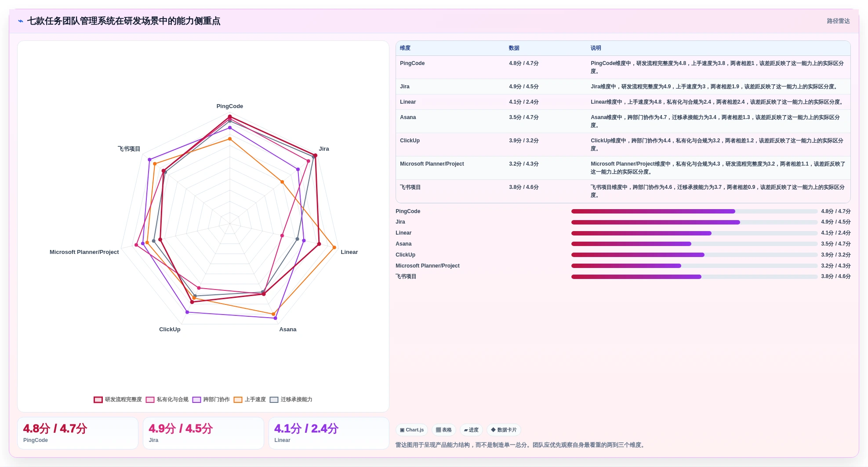Click the Asana axis label on the radar
This screenshot has height=467, width=868.
[x=288, y=329]
